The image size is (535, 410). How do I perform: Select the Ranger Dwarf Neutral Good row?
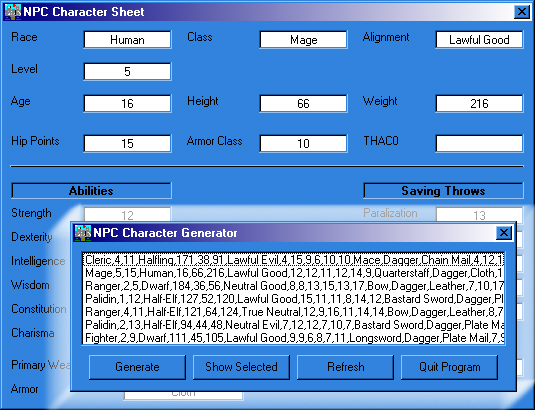coord(293,286)
